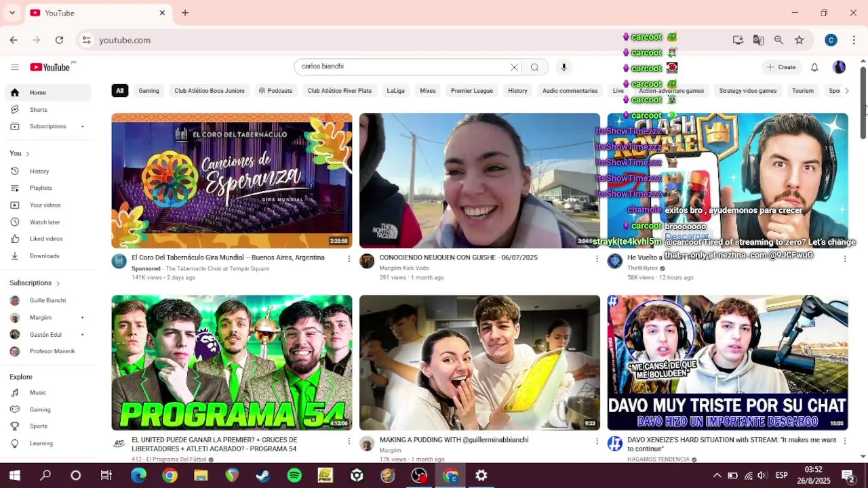This screenshot has width=868, height=488.
Task: Open History in the sidebar
Action: pyautogui.click(x=47, y=171)
